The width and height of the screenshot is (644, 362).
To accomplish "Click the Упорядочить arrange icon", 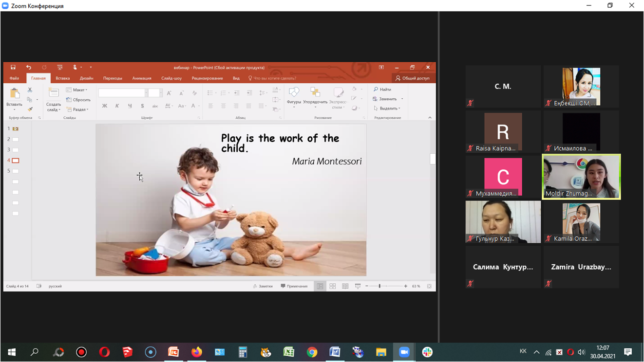I will [315, 96].
